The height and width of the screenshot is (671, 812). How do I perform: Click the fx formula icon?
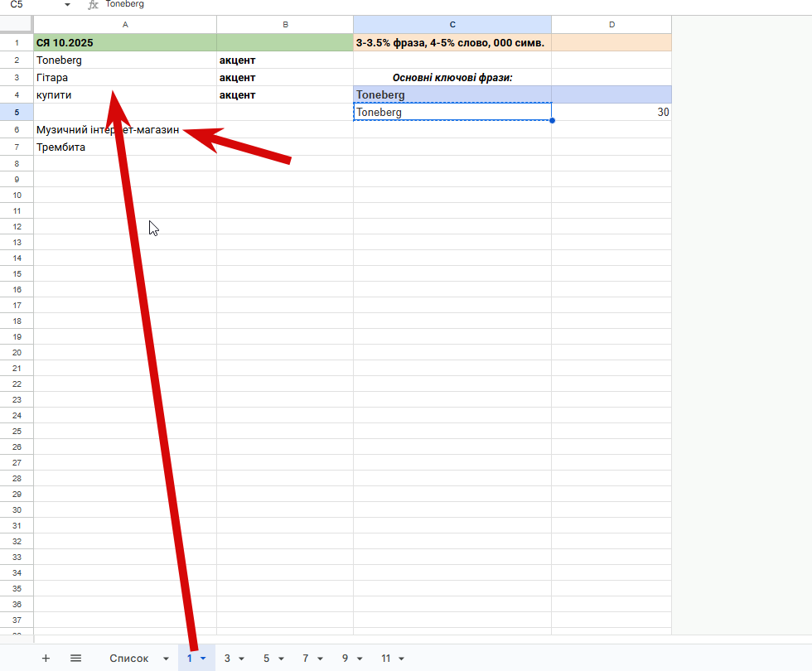[x=93, y=5]
